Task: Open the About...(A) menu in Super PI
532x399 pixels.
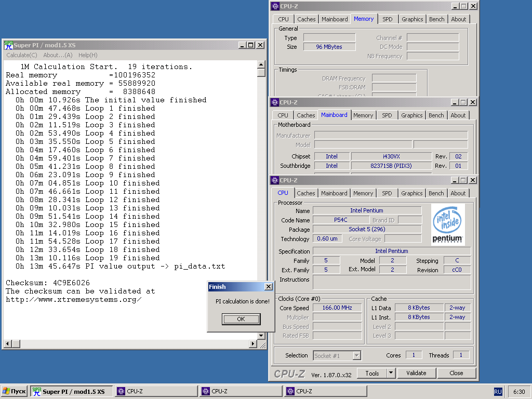Action: [x=58, y=55]
